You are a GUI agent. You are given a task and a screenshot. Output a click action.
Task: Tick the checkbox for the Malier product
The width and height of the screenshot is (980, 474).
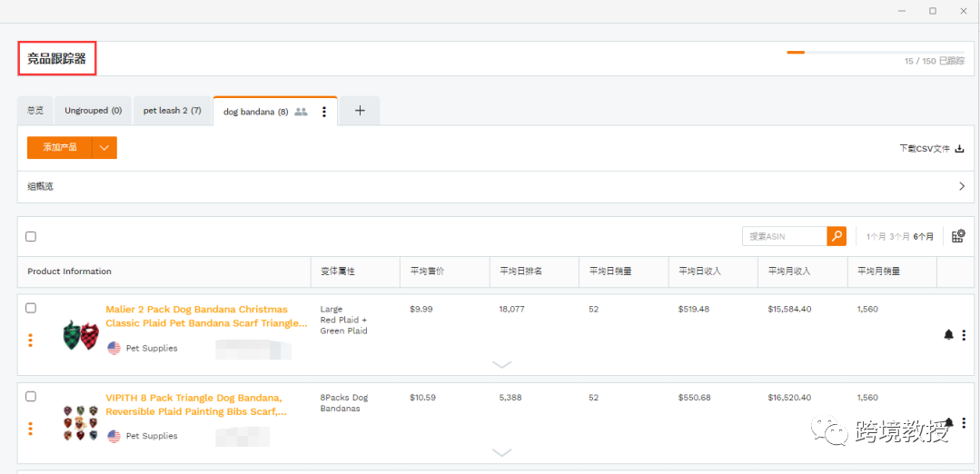click(x=31, y=308)
